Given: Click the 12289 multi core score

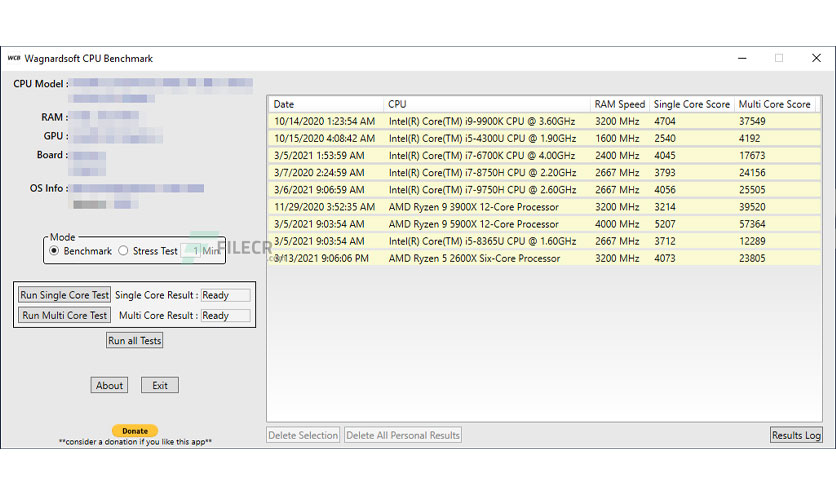Looking at the screenshot, I should pyautogui.click(x=752, y=241).
